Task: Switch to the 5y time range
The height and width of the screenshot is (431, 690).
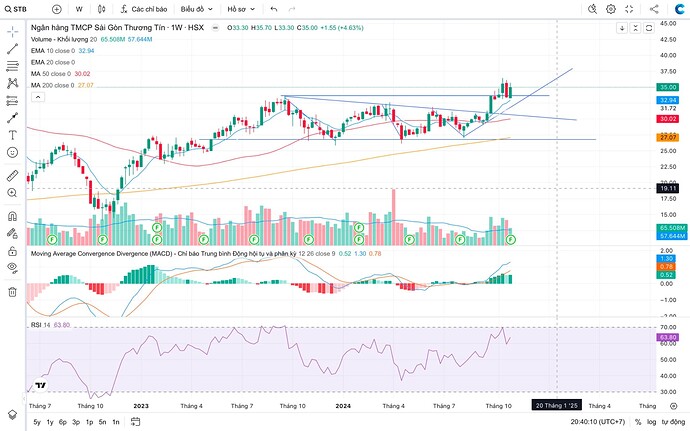Action: [37, 423]
